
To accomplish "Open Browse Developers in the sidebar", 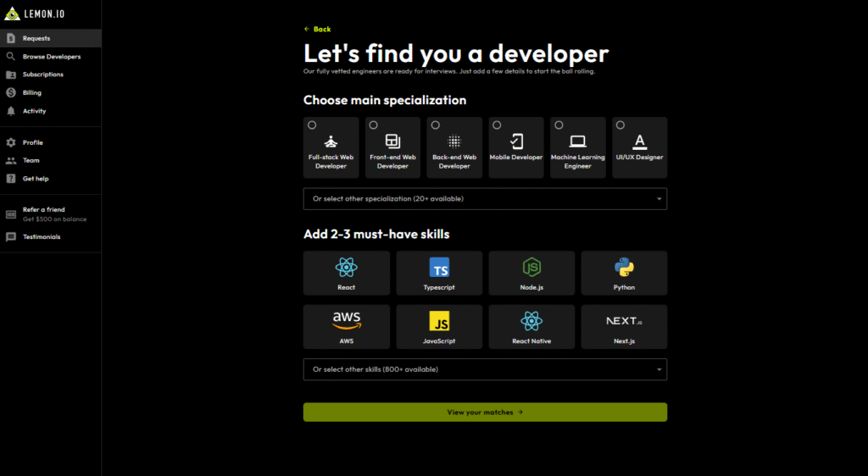I will (51, 57).
